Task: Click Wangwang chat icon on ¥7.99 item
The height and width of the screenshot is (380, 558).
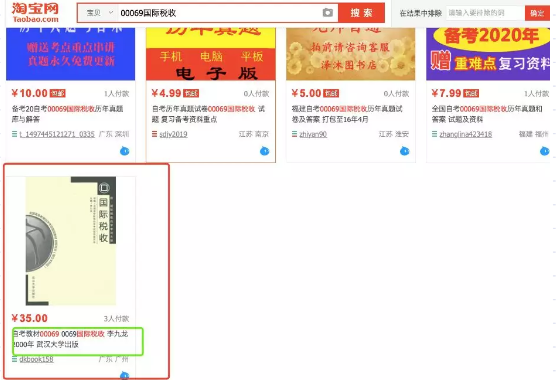Action: click(x=544, y=151)
